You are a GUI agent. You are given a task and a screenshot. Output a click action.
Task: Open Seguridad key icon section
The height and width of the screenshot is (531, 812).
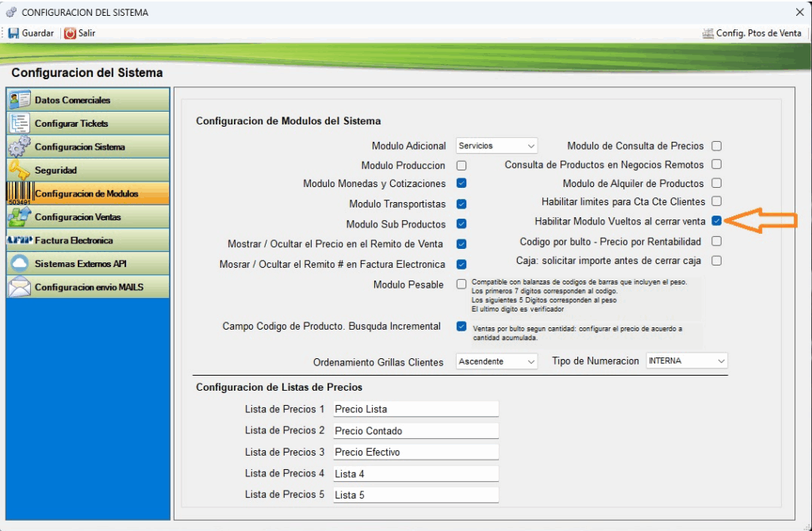(19, 170)
